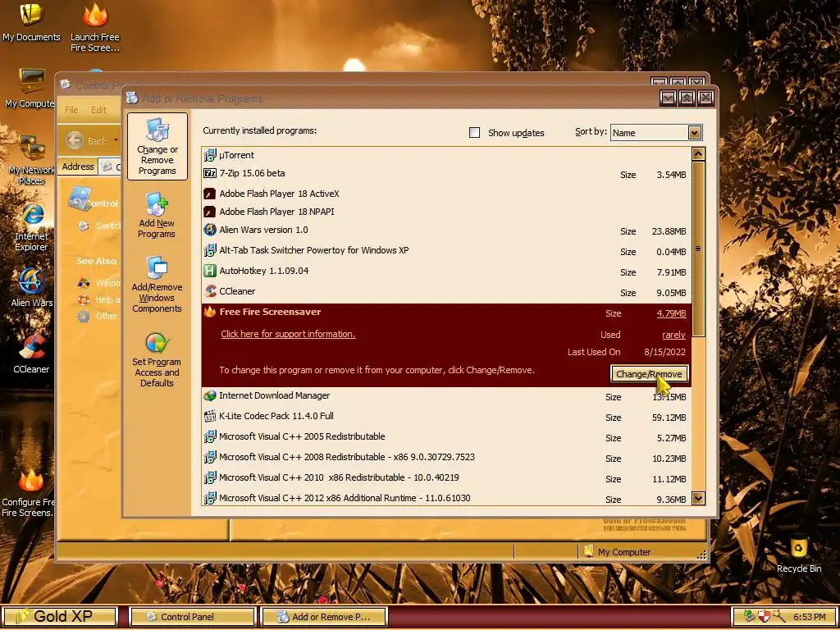
Task: Click Back button in Control Panel window
Action: (x=85, y=140)
